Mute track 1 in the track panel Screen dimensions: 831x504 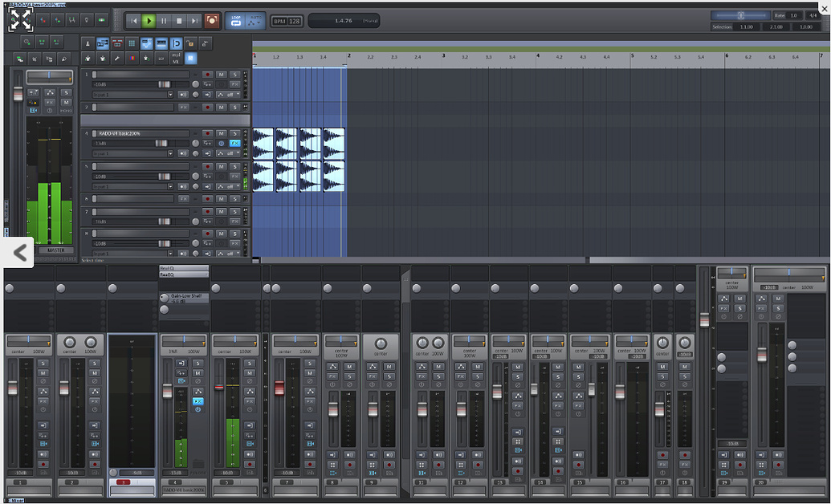pos(222,75)
